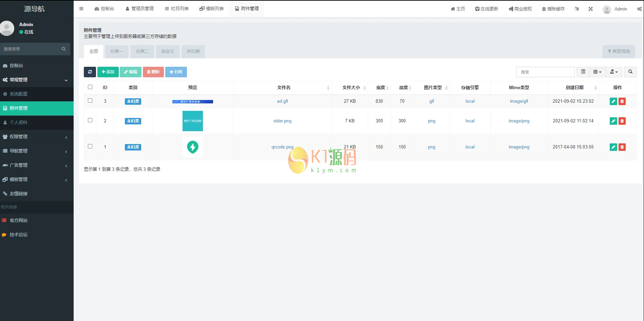This screenshot has height=321, width=644.
Task: Click the green 添加 button
Action: [108, 72]
